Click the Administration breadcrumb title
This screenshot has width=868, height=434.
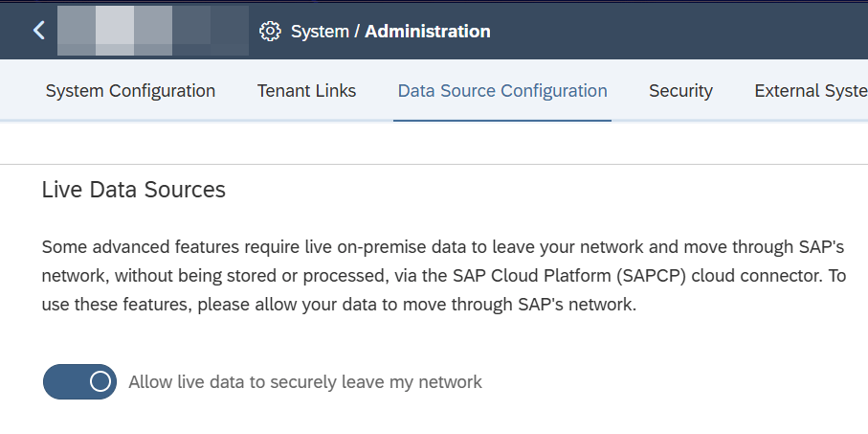[428, 32]
